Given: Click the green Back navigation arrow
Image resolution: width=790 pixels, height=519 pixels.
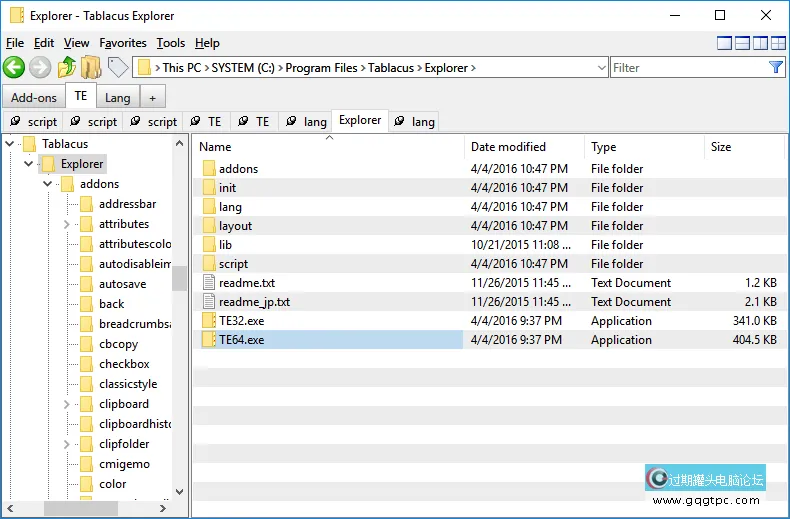Looking at the screenshot, I should point(14,67).
